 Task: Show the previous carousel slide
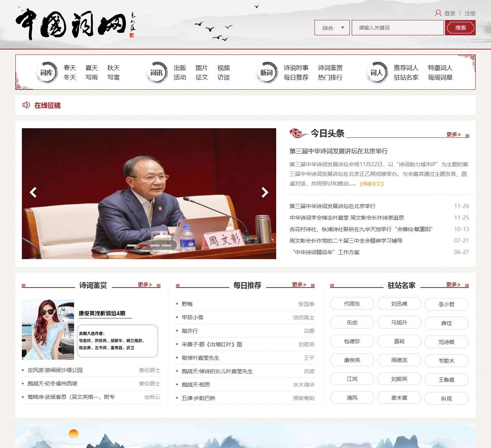(x=33, y=192)
